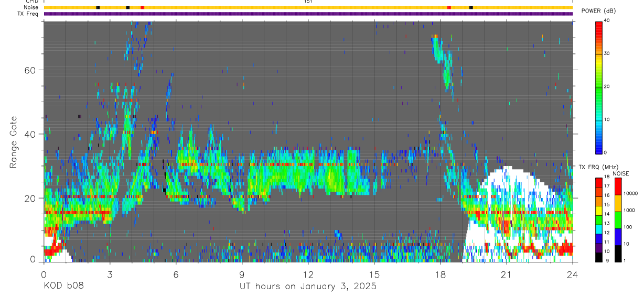Click the red top segment of NOISE color bar

pos(618,186)
